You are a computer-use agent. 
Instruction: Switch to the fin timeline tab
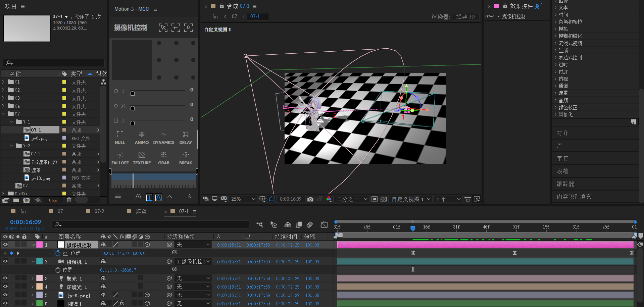tap(23, 211)
